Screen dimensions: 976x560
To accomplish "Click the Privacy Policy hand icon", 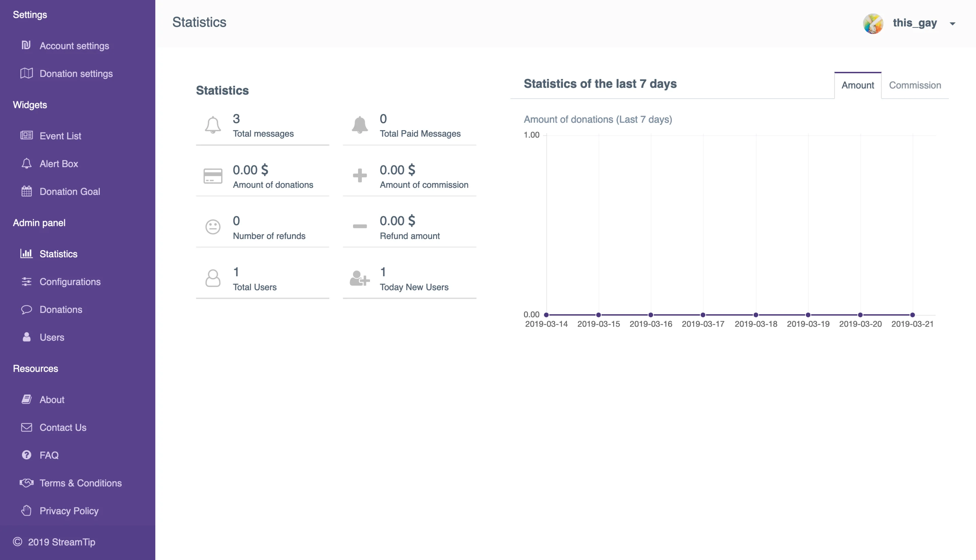I will point(26,511).
